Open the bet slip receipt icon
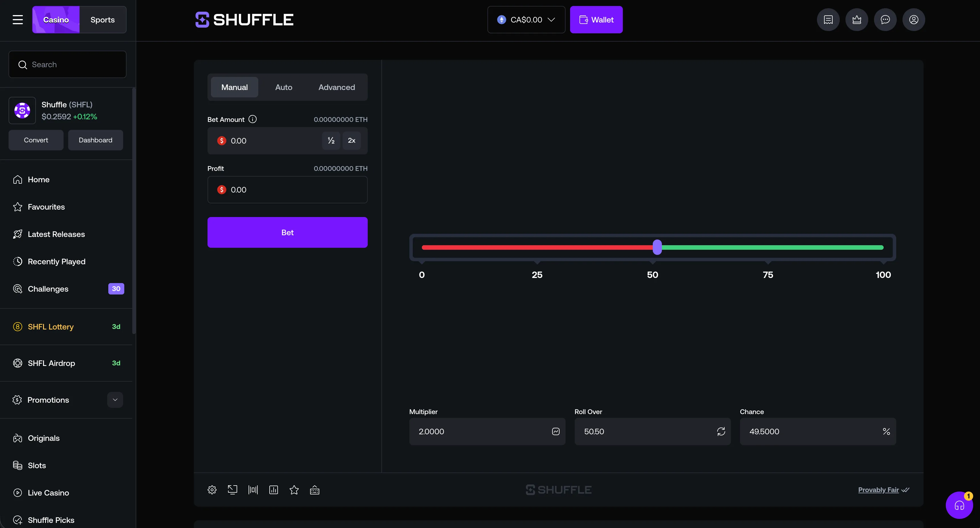The height and width of the screenshot is (528, 980). pos(828,20)
